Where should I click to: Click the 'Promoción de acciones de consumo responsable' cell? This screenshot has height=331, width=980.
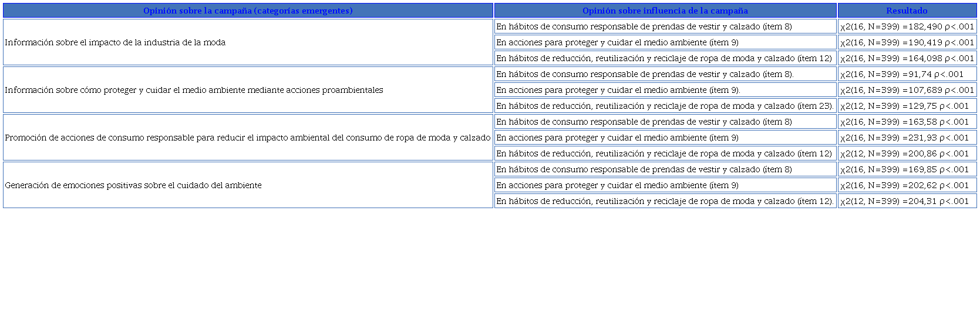tap(247, 138)
